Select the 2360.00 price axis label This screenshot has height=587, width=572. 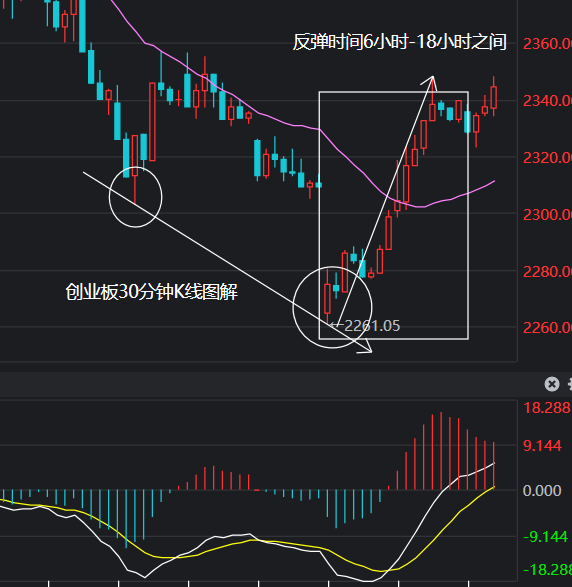pos(547,44)
